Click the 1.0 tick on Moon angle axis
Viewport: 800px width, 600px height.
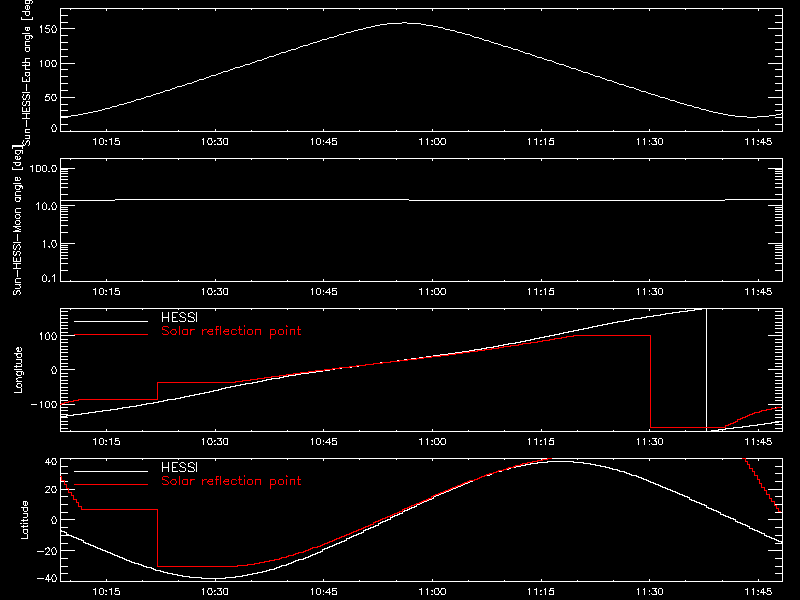(49, 244)
